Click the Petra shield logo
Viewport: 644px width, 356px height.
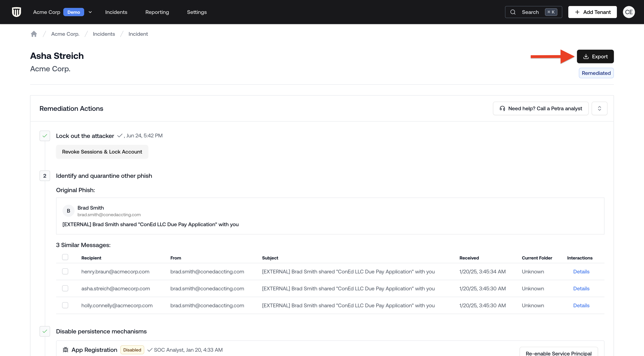coord(17,12)
